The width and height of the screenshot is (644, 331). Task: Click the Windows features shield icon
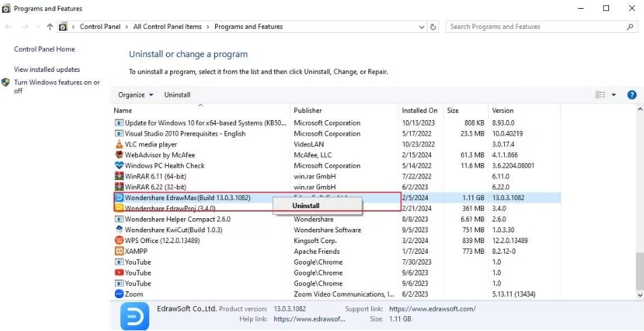6,83
